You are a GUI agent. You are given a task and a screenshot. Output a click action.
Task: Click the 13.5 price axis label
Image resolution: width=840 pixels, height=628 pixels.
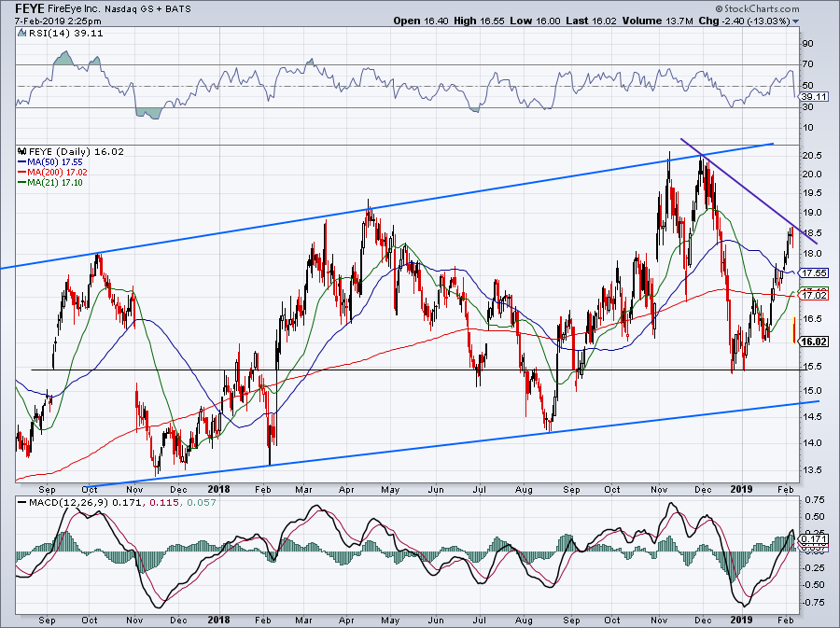pos(812,470)
